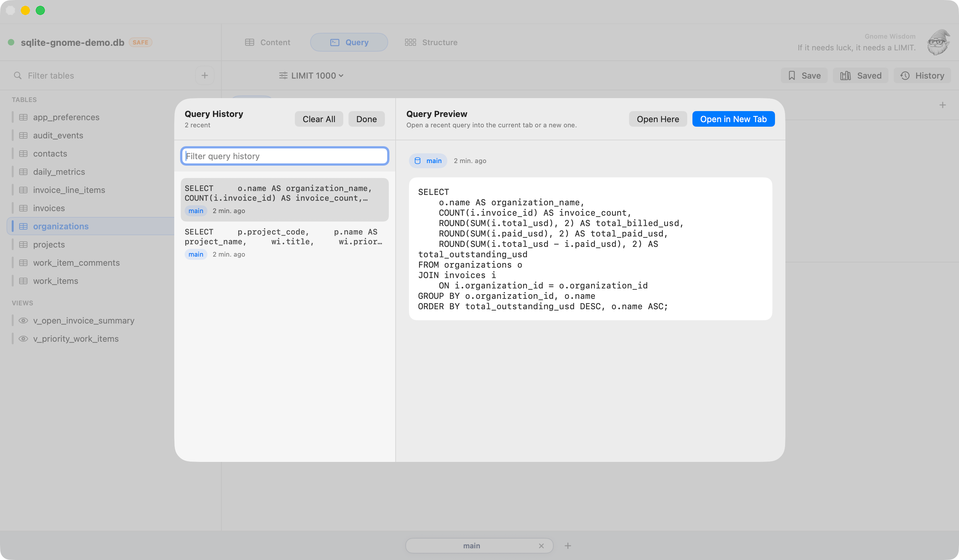Select the organizations table
The height and width of the screenshot is (560, 959).
91,226
